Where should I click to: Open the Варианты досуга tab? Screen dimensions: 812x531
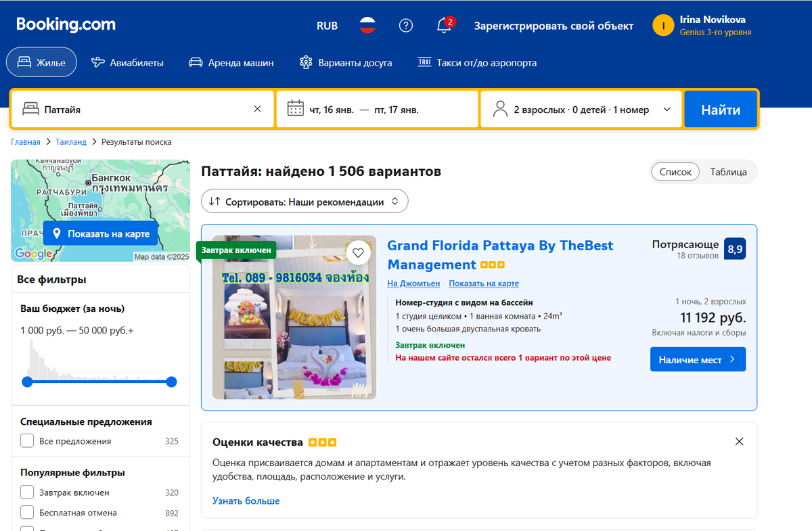(x=346, y=62)
